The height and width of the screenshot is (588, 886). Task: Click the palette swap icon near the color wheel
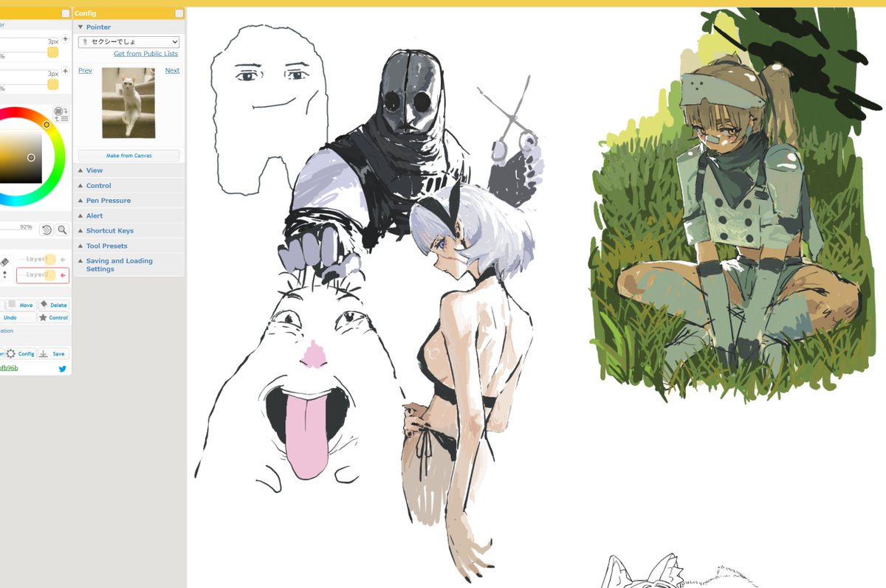tap(61, 114)
